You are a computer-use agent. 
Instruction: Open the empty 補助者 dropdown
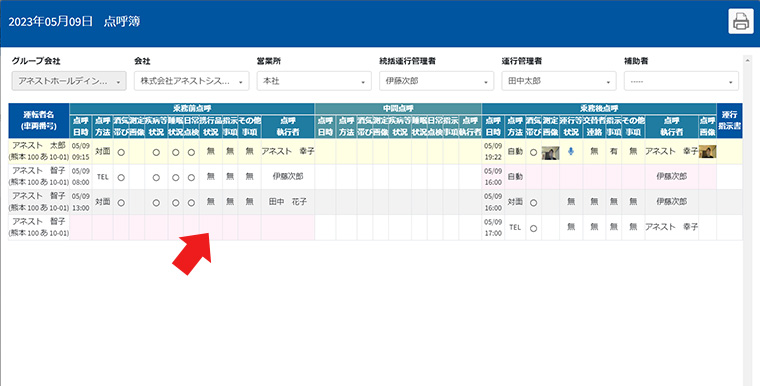(x=681, y=81)
